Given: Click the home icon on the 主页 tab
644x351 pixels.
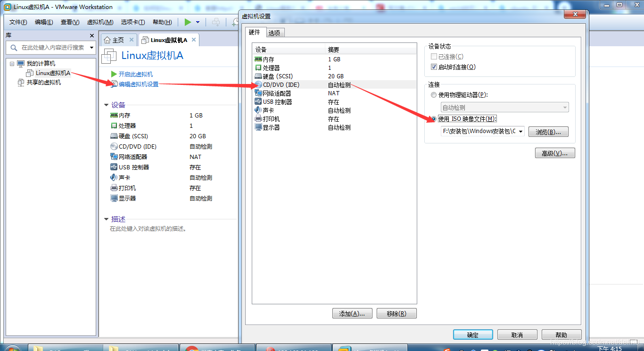Looking at the screenshot, I should click(107, 40).
